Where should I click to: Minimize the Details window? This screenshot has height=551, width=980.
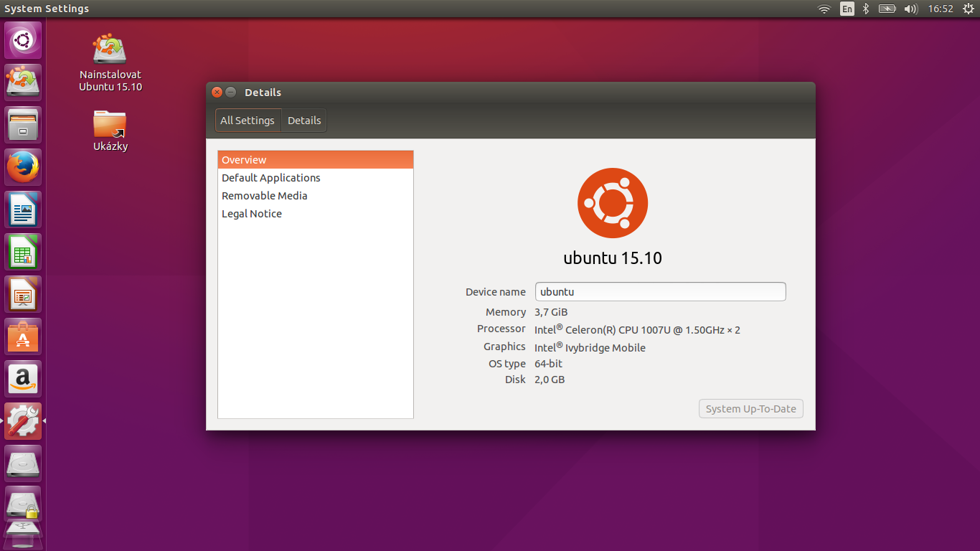pos(230,93)
